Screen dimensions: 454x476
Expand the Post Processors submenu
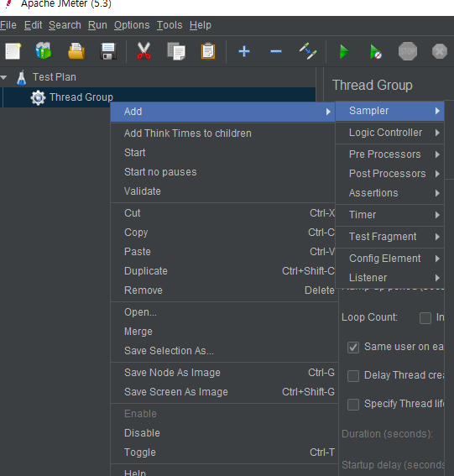[x=389, y=174]
